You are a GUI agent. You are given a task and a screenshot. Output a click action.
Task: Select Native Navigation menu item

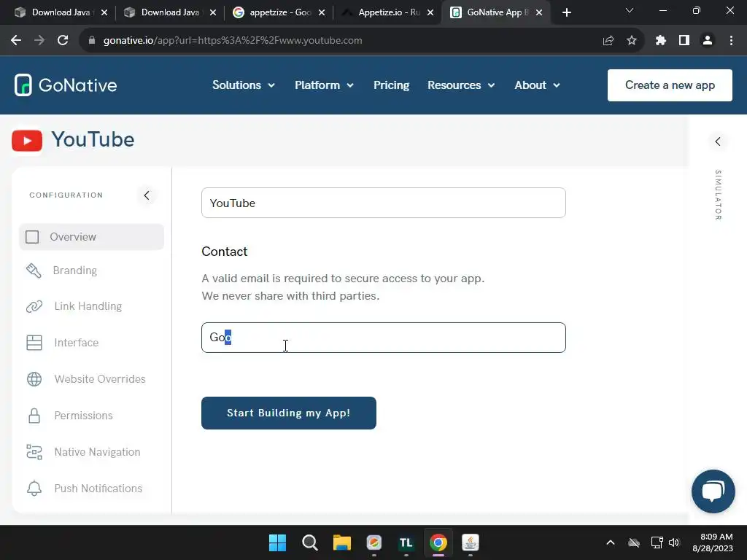97,452
